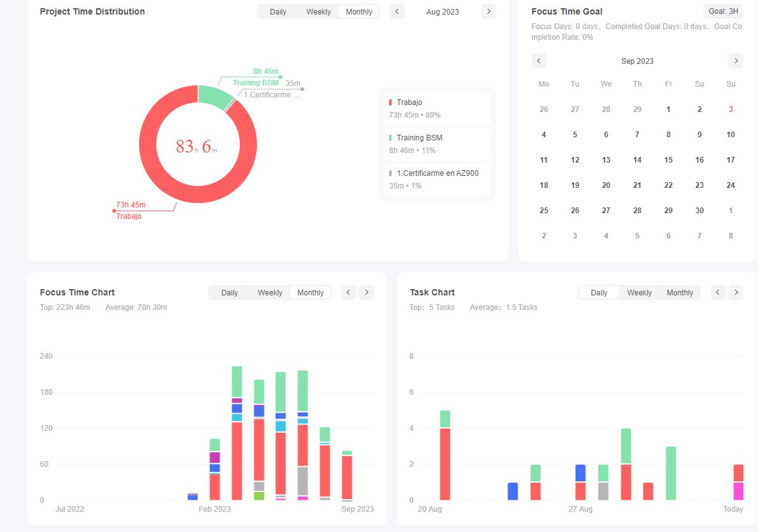Go to previous month in Project Time Distribution
Screen dimensions: 758x532
pyautogui.click(x=397, y=11)
